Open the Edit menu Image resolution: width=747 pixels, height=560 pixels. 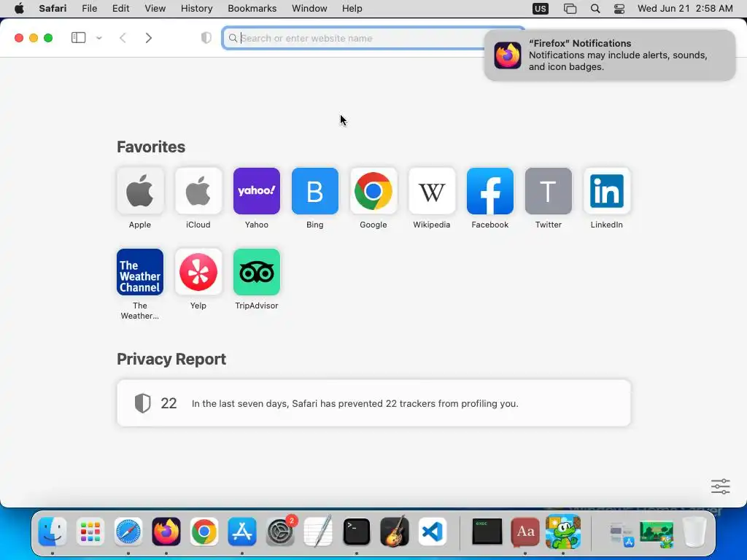click(x=121, y=9)
